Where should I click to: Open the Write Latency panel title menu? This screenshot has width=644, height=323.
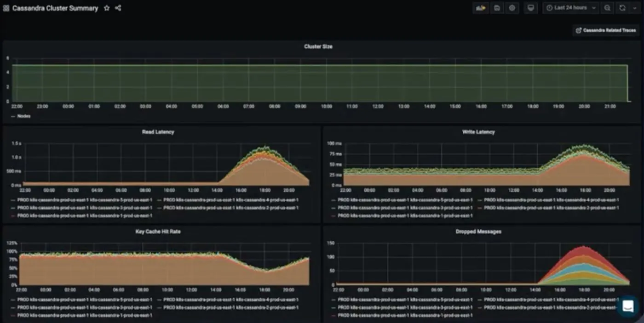click(478, 132)
